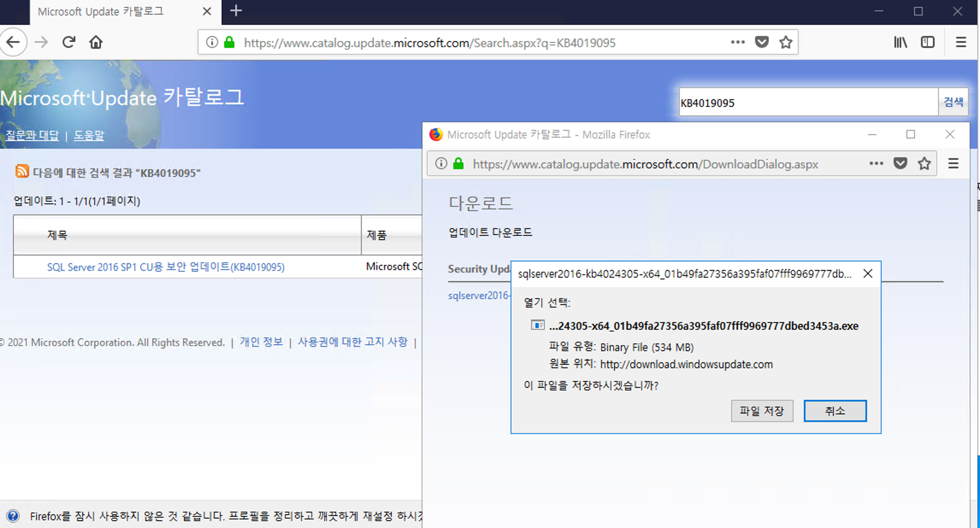
Task: Close the Microsoft Update 카탈로그 tab
Action: [207, 12]
